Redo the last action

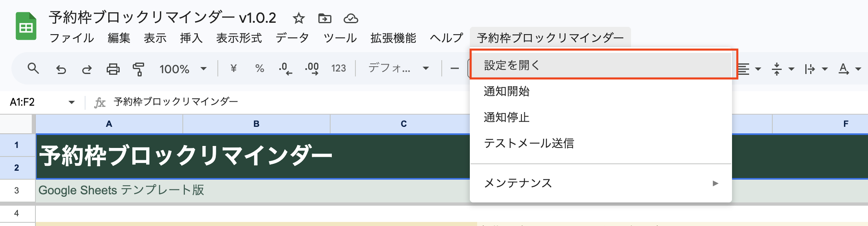(x=87, y=69)
